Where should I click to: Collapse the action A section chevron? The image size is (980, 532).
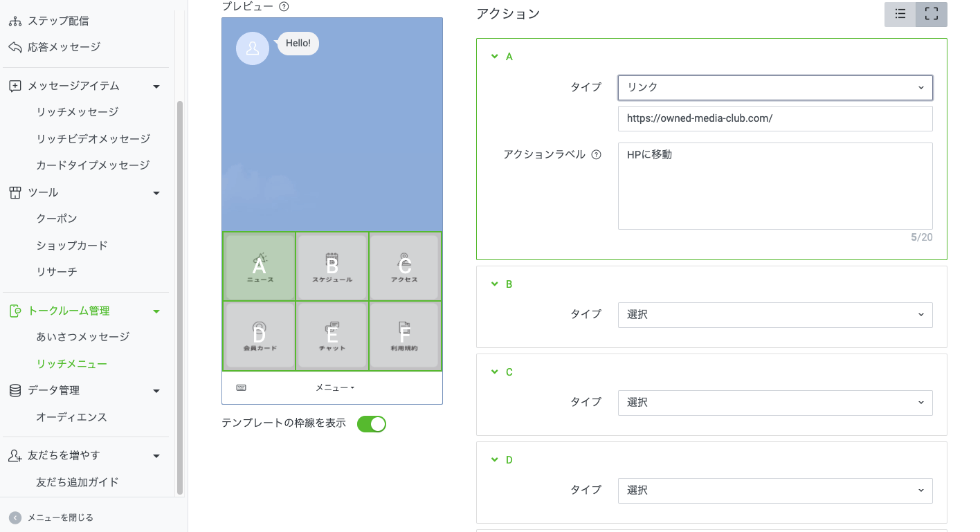(x=494, y=57)
